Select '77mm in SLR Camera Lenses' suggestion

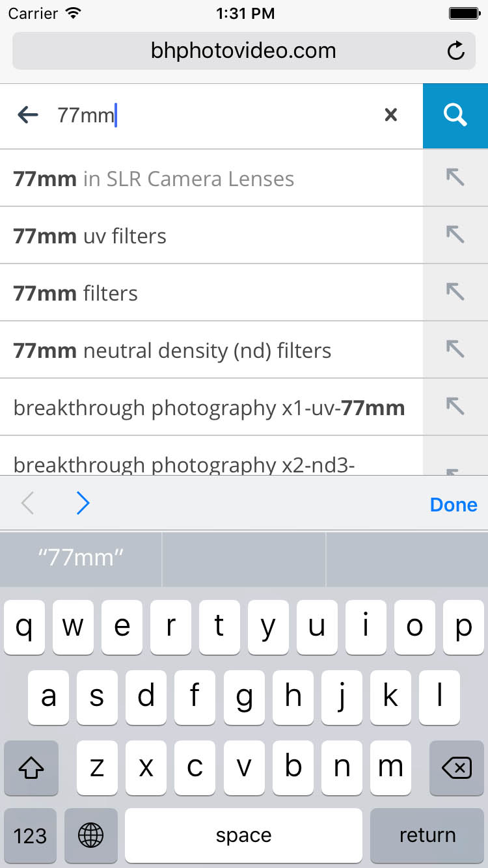154,178
